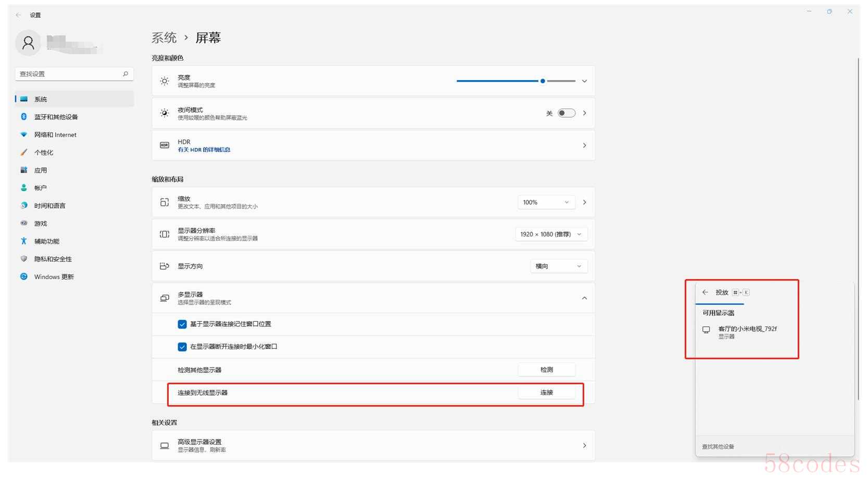868x479 pixels.
Task: Click the System monitor icon in sidebar
Action: coord(24,99)
